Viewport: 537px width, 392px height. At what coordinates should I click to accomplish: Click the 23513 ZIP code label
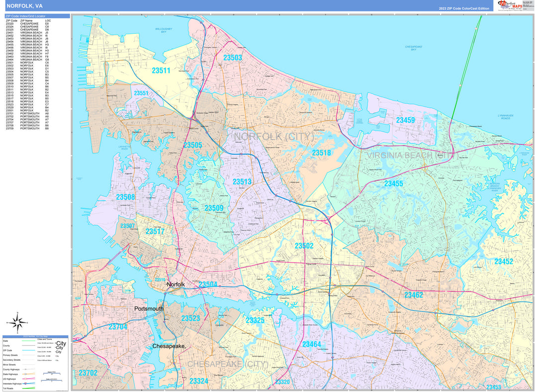[242, 182]
